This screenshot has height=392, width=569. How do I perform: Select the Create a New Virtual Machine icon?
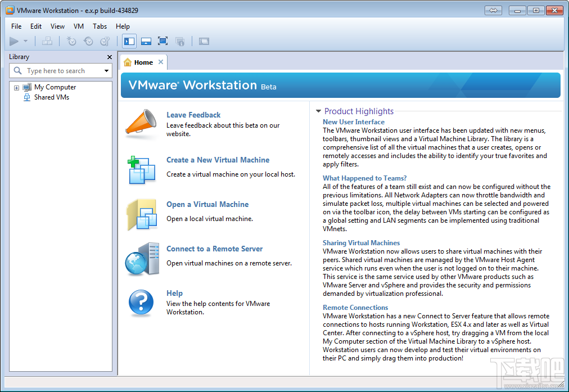click(141, 169)
